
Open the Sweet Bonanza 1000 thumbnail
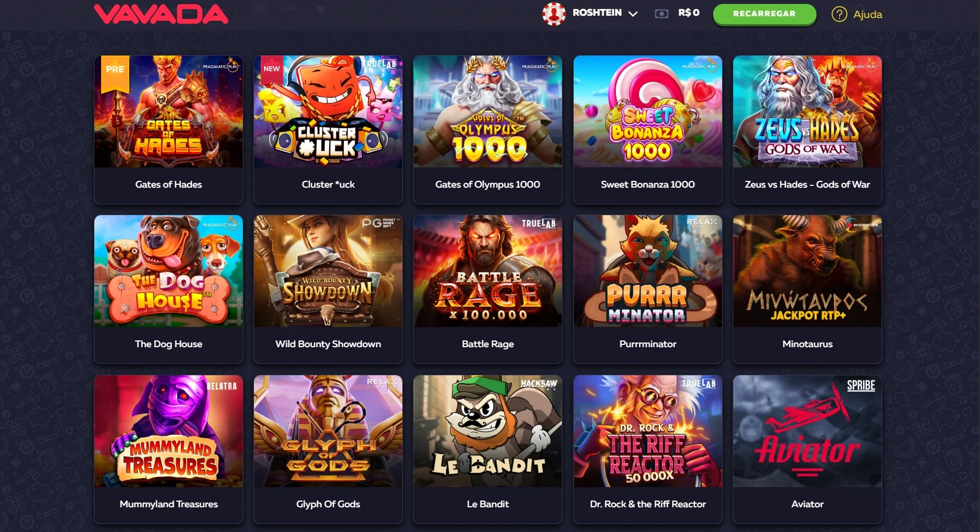click(647, 111)
